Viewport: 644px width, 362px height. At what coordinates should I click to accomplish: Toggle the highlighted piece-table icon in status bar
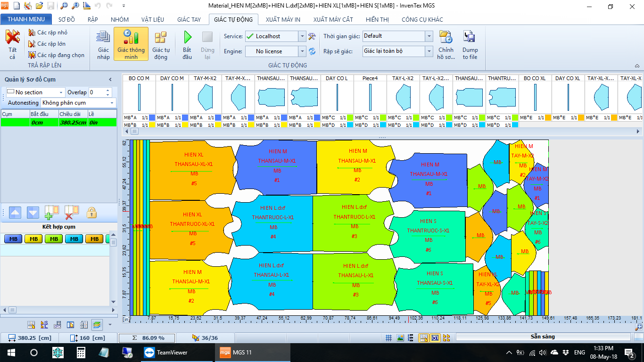pos(423,337)
